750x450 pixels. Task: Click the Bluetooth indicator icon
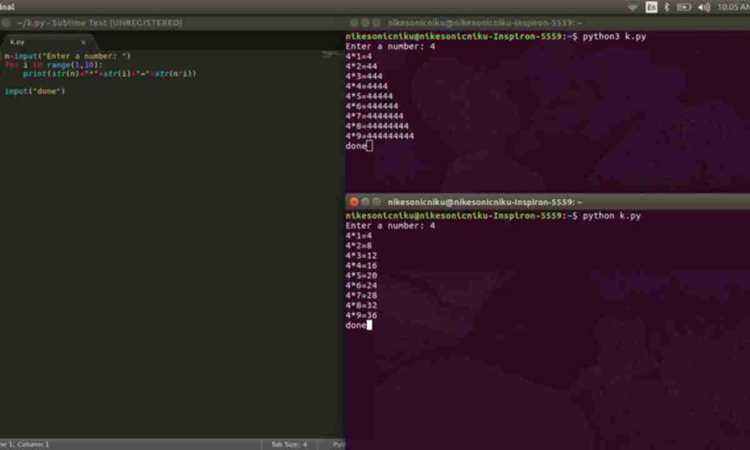(x=667, y=7)
